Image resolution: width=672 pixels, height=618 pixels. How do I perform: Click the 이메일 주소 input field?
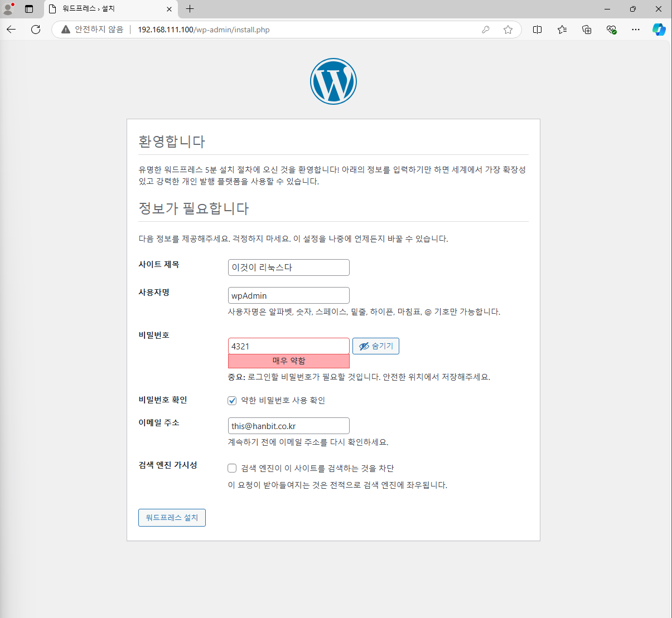pyautogui.click(x=289, y=426)
